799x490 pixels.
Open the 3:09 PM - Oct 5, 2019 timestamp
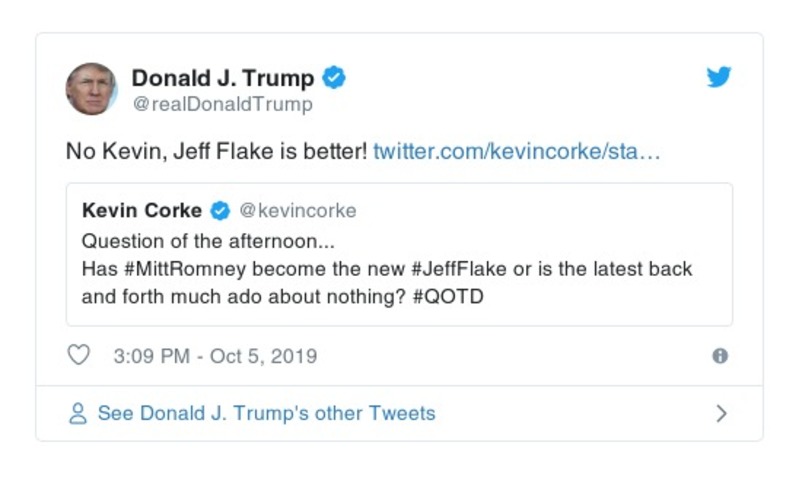click(215, 356)
